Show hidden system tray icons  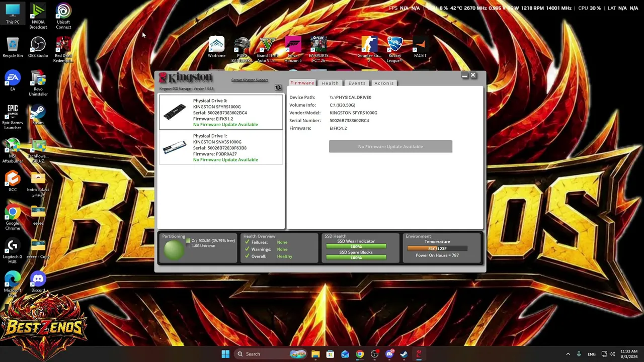(x=568, y=354)
